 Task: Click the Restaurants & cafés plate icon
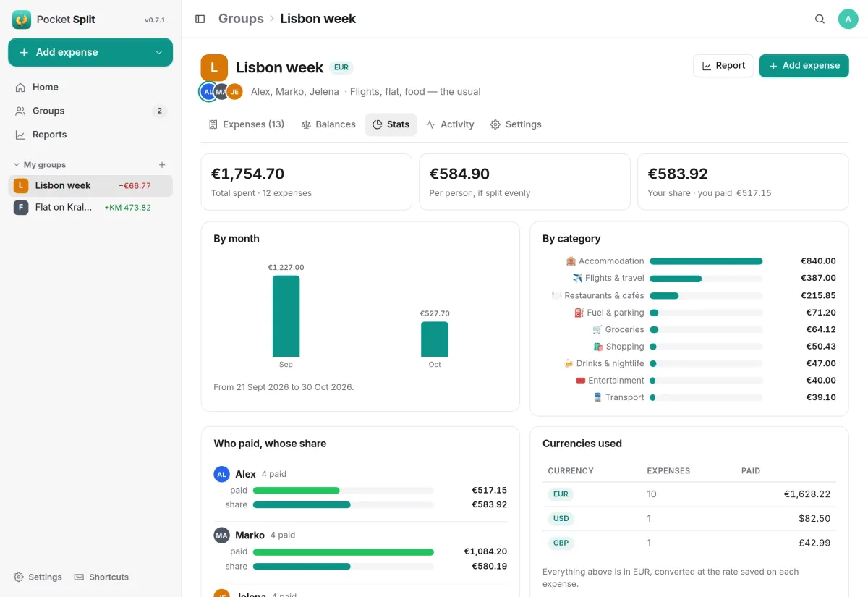pos(556,295)
